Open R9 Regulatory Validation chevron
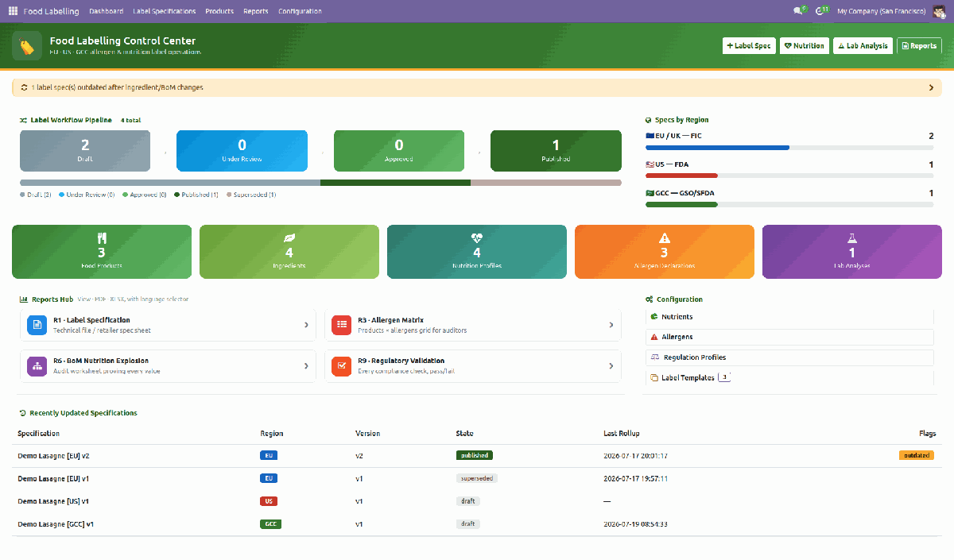The height and width of the screenshot is (560, 954). coord(611,365)
